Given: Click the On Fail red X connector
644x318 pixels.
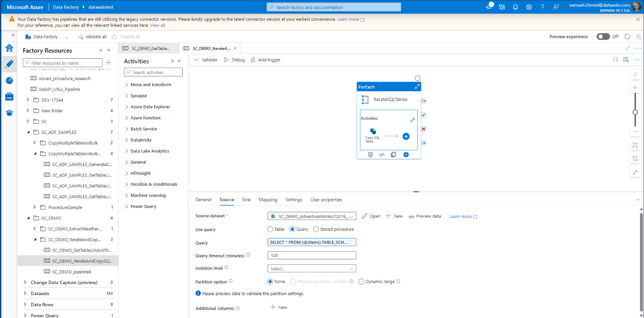Looking at the screenshot, I should [423, 129].
